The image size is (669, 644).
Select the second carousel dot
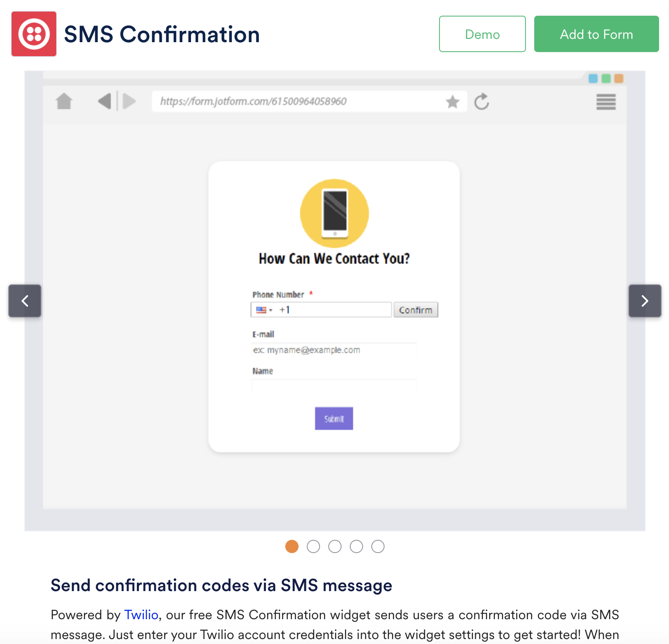pyautogui.click(x=313, y=546)
